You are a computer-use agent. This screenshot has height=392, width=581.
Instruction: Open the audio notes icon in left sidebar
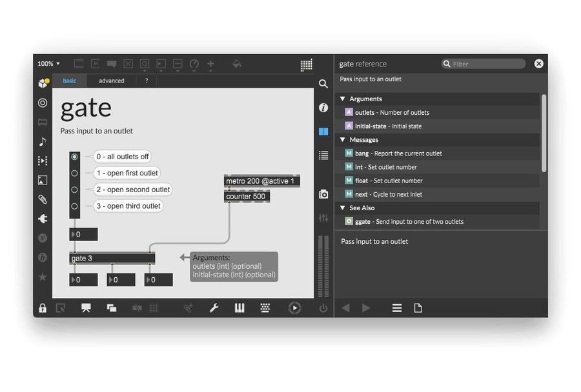tap(43, 141)
